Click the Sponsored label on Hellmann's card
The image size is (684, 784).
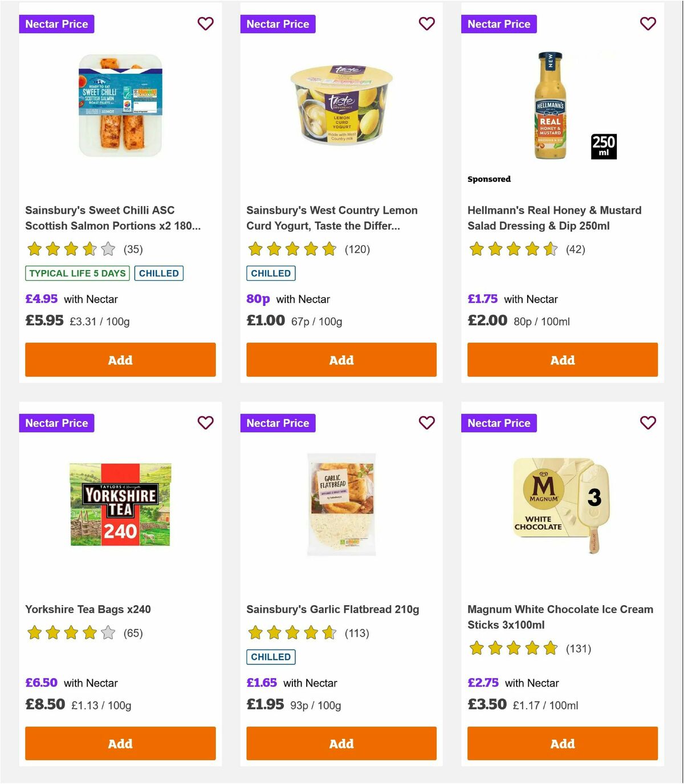(x=488, y=178)
